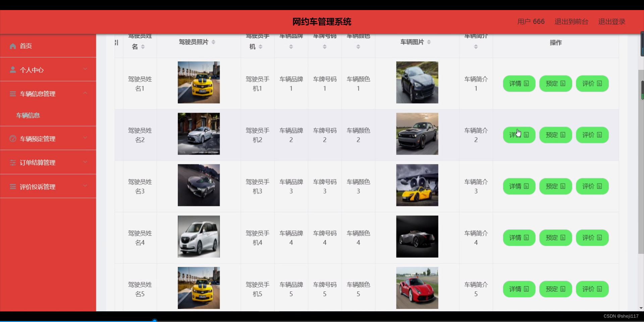
Task: Open yellow supercar image in 驾驶员姓名3 row
Action: (x=417, y=185)
